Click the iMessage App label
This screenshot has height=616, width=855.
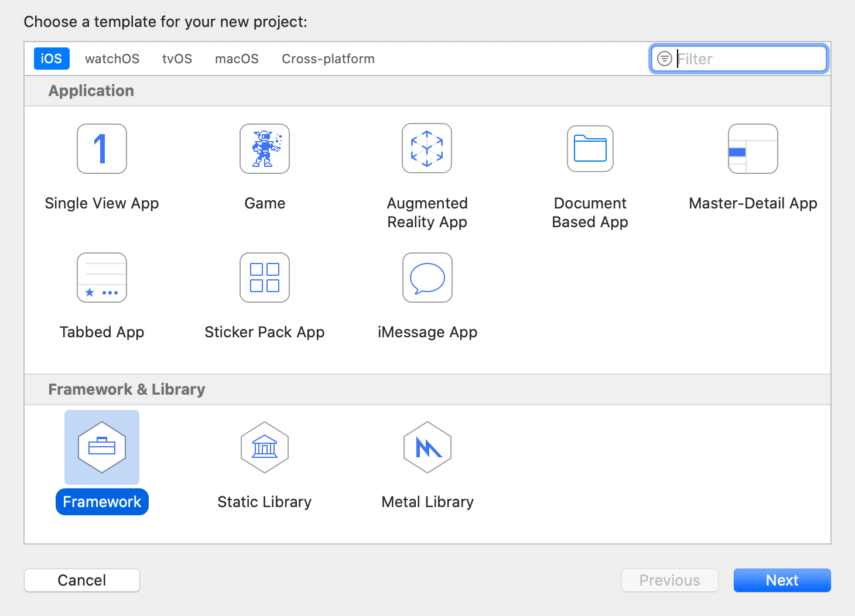[427, 332]
